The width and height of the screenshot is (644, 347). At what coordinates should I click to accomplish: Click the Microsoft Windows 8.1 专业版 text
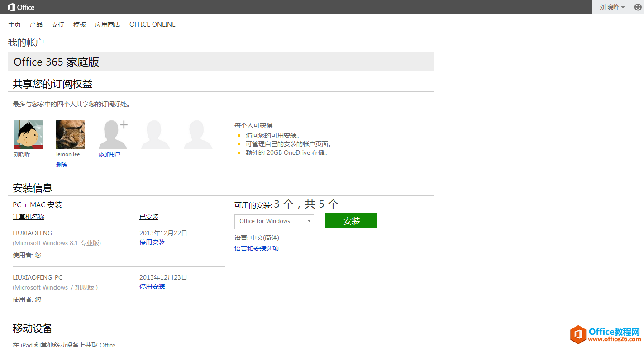tap(57, 243)
